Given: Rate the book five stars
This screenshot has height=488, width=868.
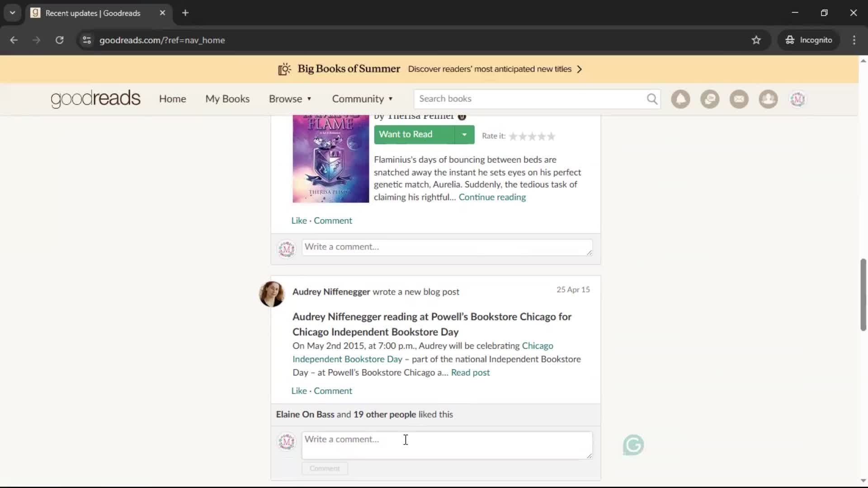Looking at the screenshot, I should (551, 136).
